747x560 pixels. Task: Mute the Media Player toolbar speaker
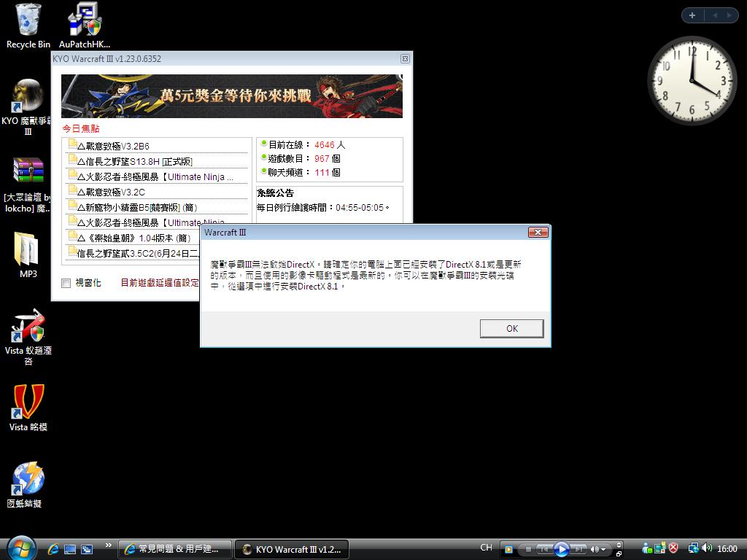pos(595,549)
